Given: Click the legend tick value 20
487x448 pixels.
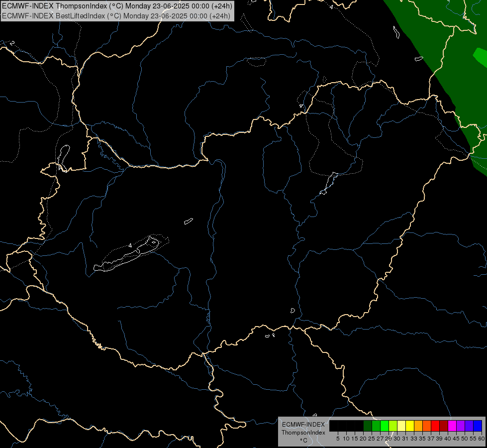Looking at the screenshot, I should pyautogui.click(x=363, y=439).
